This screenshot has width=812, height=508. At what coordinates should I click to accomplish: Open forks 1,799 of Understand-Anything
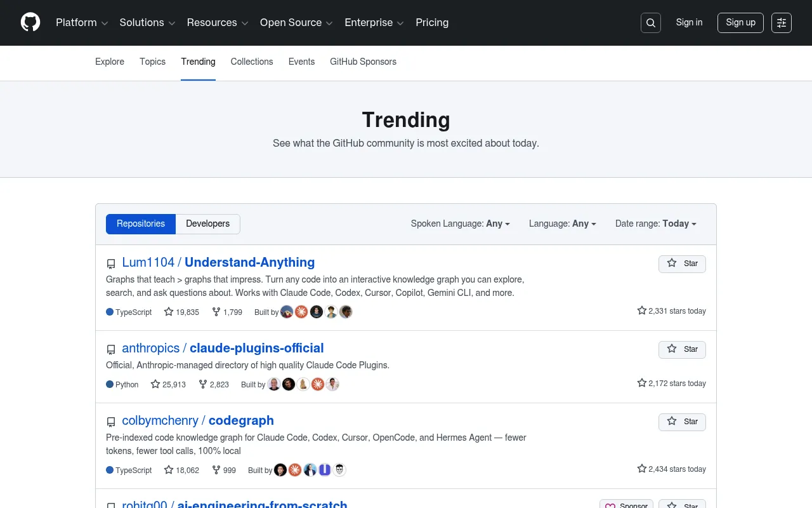227,312
